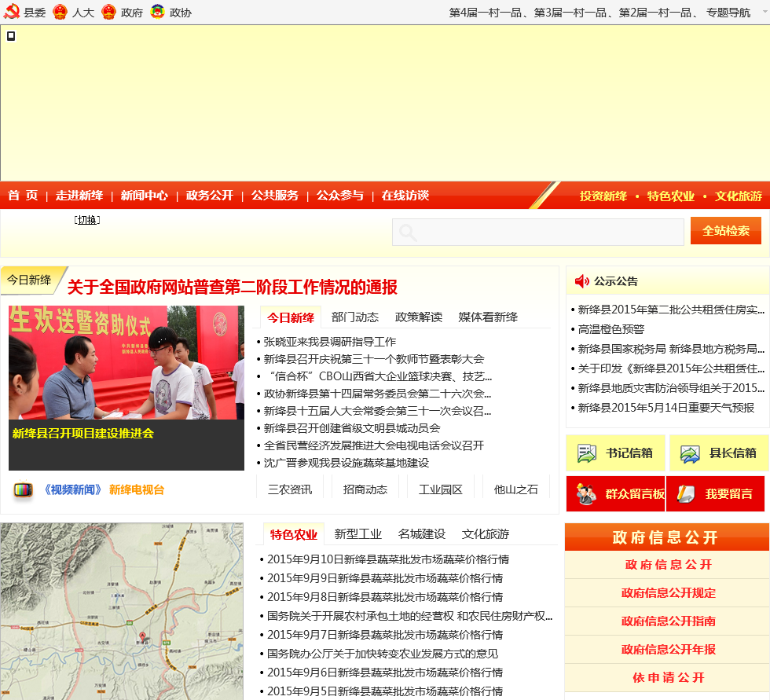This screenshot has width=770, height=700.
Task: Switch to the 新型工业 tab
Action: point(358,534)
